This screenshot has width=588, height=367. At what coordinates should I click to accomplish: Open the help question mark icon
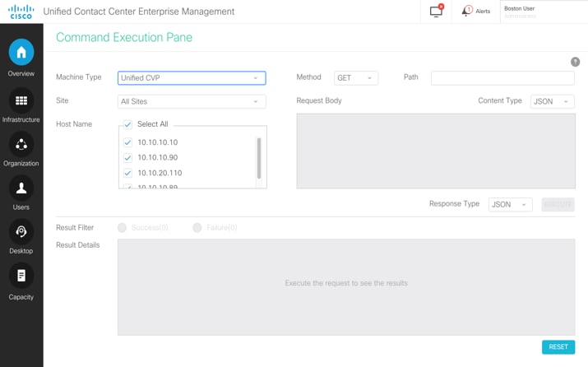coord(575,62)
